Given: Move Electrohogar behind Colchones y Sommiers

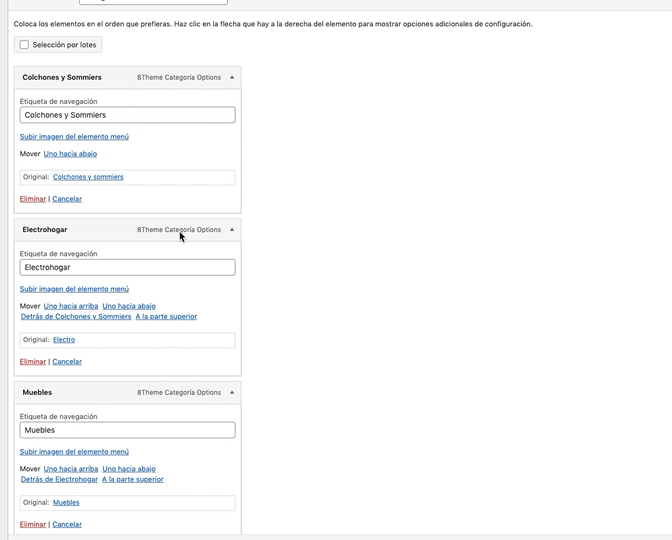Looking at the screenshot, I should point(76,317).
